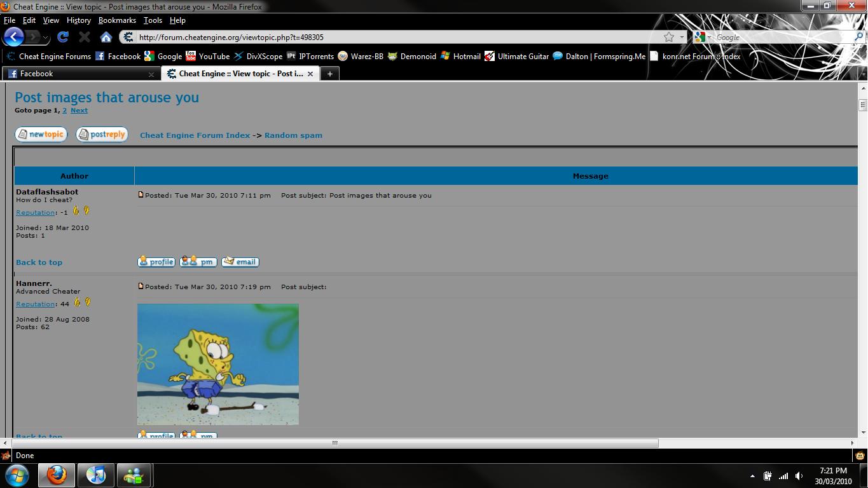The height and width of the screenshot is (488, 868).
Task: Click the topic title 'Post images that arouse you'
Action: coord(107,97)
